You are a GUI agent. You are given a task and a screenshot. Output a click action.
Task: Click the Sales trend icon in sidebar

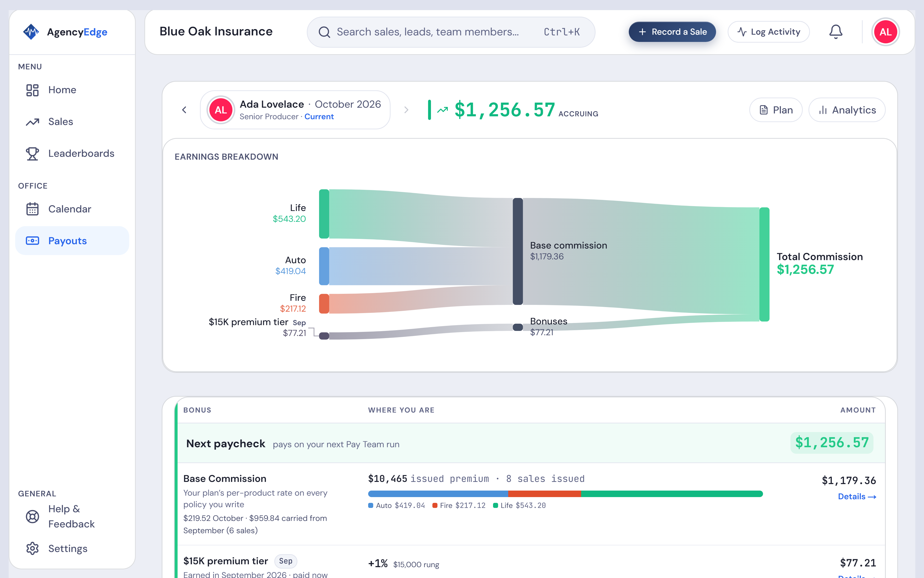point(32,122)
